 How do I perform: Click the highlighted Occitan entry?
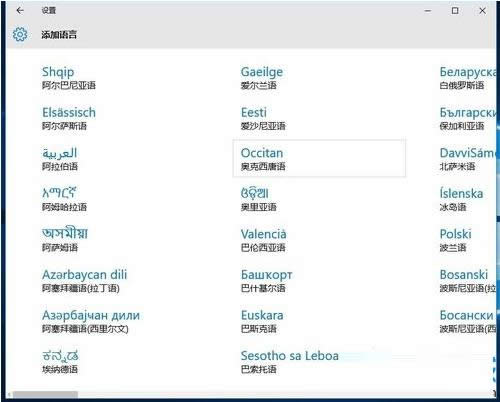pyautogui.click(x=319, y=159)
